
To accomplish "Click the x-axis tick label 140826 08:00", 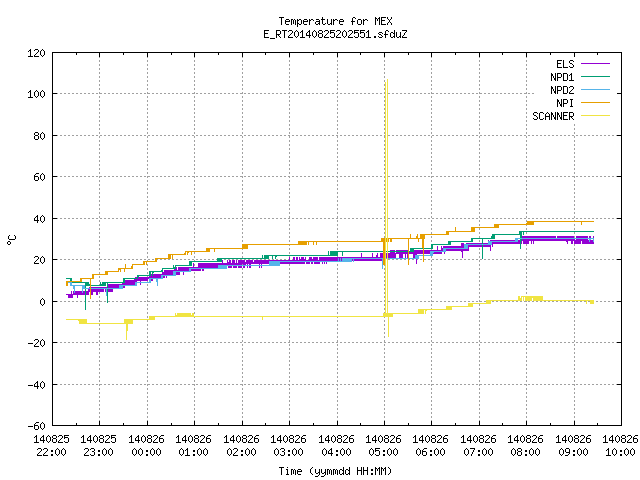I will pos(526,446).
